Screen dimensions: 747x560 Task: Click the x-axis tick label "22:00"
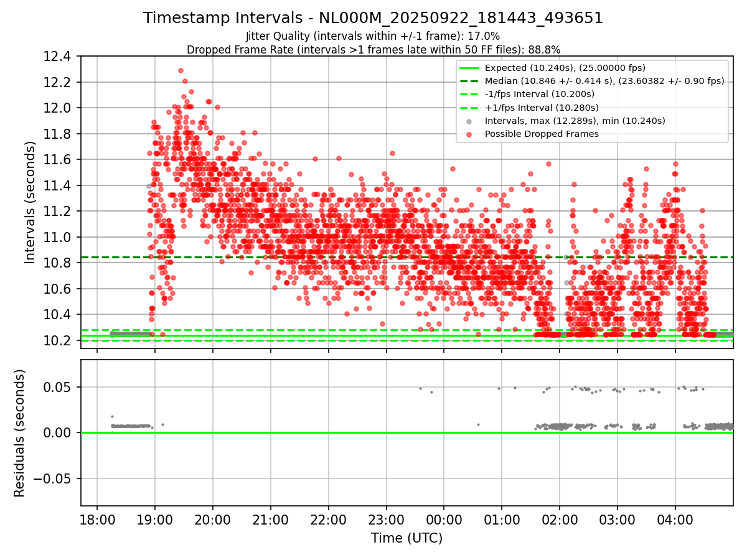328,520
